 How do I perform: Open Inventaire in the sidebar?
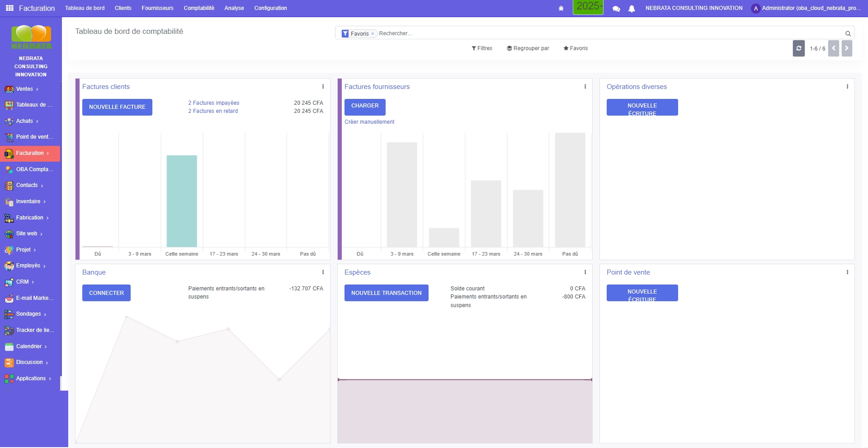[28, 201]
